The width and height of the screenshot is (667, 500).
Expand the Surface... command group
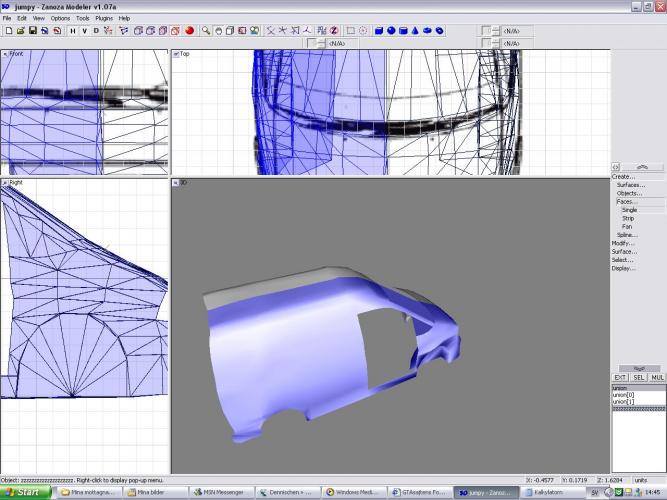tap(624, 251)
